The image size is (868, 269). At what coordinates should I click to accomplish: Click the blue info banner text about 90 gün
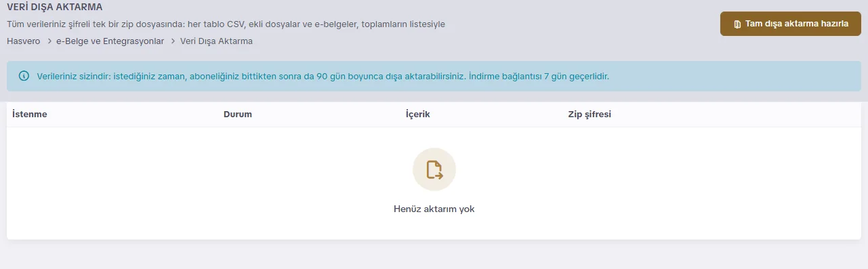(323, 76)
